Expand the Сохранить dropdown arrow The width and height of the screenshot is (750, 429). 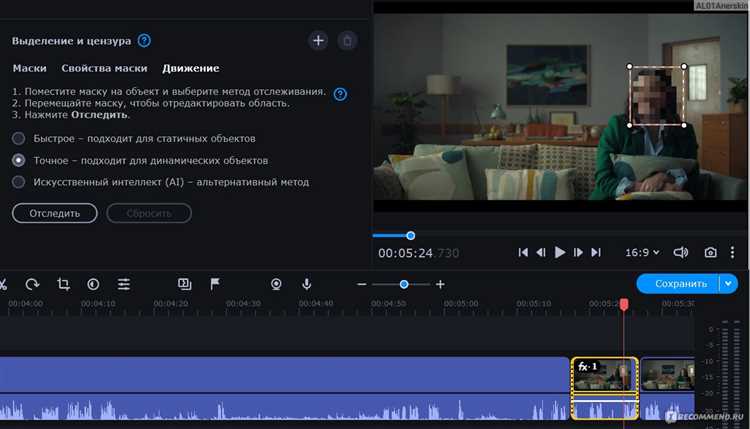pyautogui.click(x=728, y=284)
